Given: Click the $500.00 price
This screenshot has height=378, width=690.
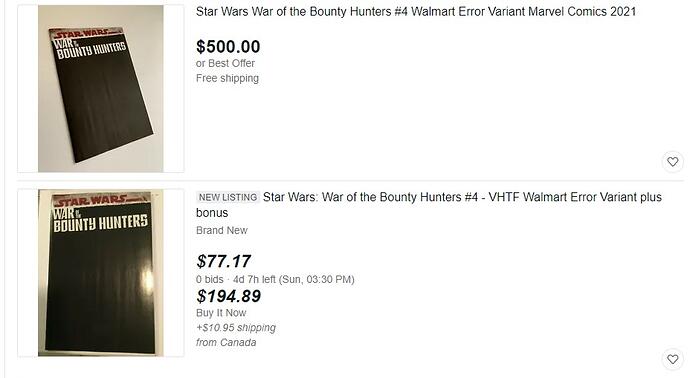Looking at the screenshot, I should tap(228, 47).
